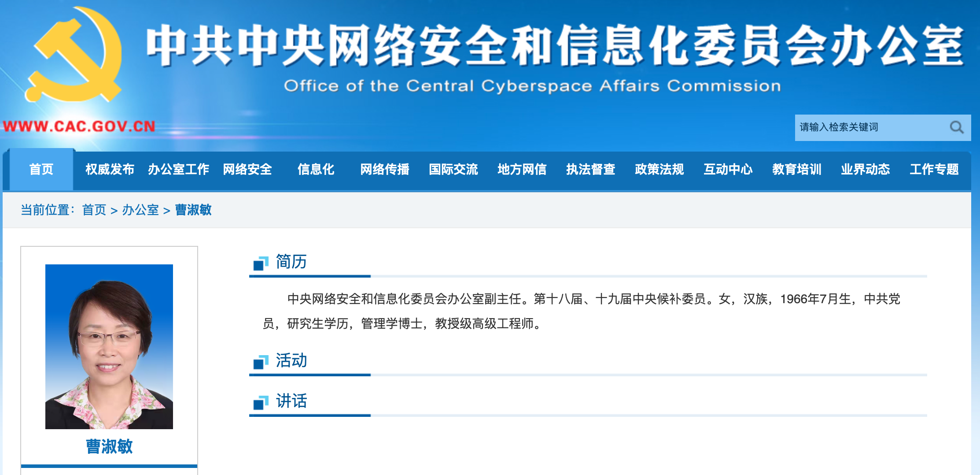980x475 pixels.
Task: Click the 活动 section square icon
Action: pyautogui.click(x=261, y=362)
